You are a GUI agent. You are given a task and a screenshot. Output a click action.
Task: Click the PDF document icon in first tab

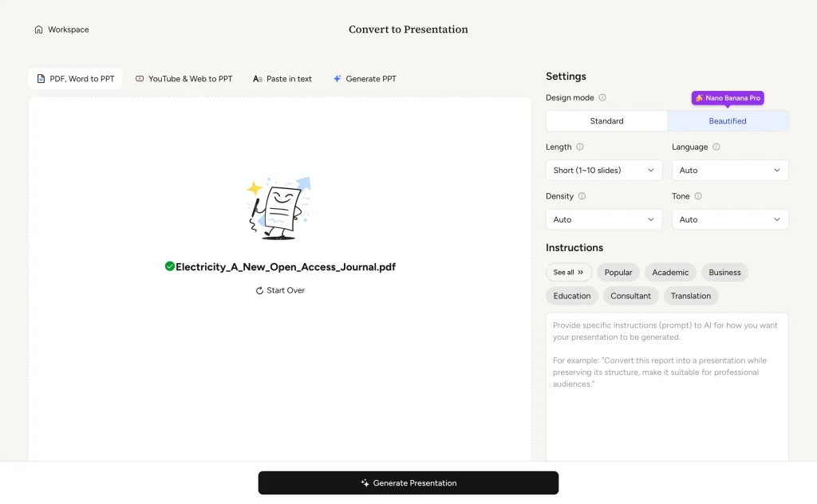pyautogui.click(x=41, y=79)
